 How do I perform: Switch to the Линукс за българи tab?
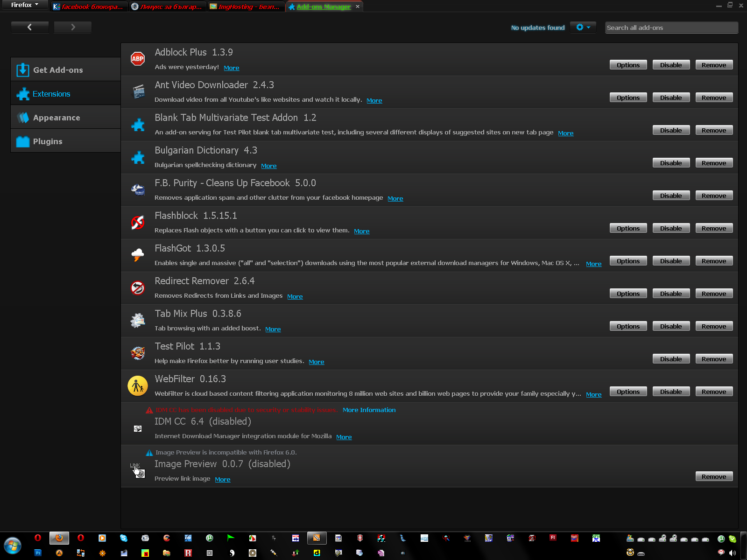(167, 7)
